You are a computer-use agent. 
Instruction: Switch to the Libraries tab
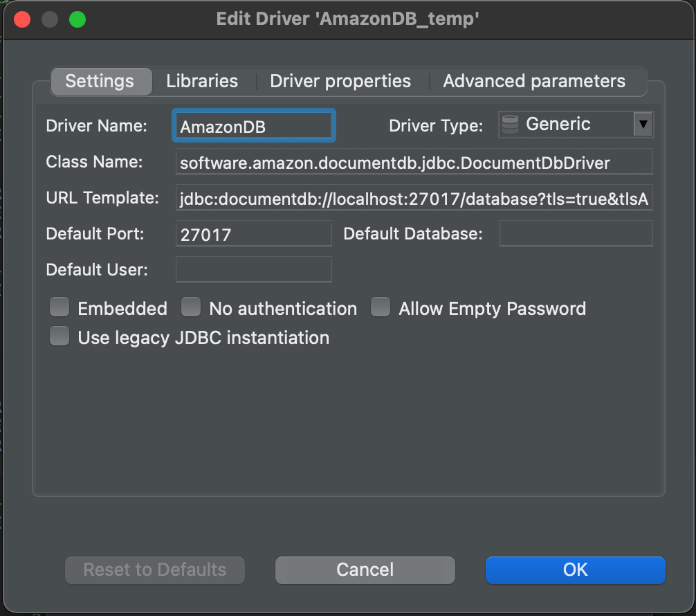pos(202,81)
